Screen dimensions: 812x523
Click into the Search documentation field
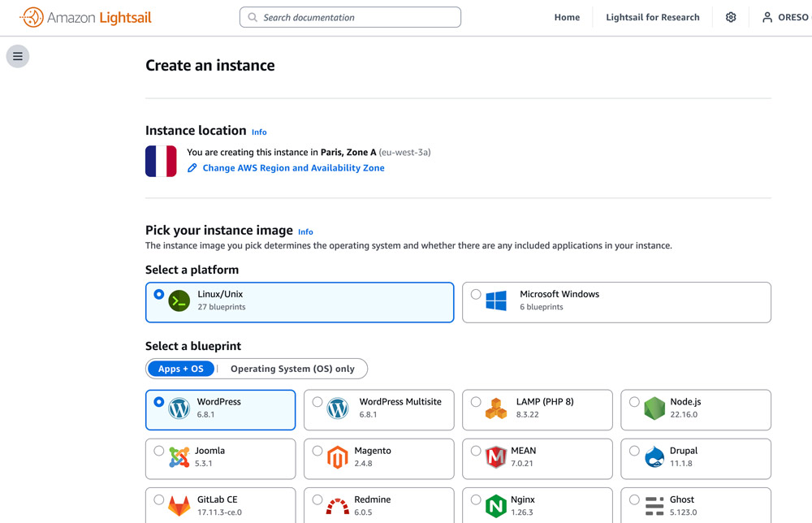point(350,17)
